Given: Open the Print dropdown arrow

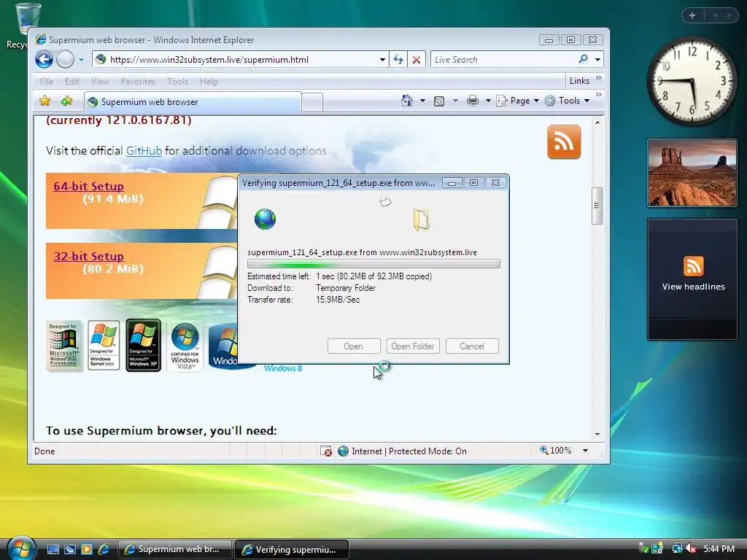Looking at the screenshot, I should tap(488, 101).
